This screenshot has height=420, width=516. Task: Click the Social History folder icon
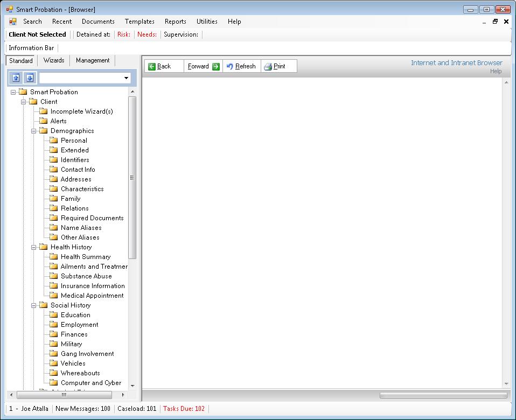click(x=44, y=305)
